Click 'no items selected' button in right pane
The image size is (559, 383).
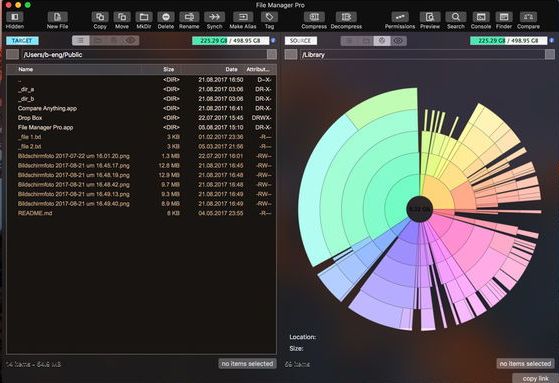pyautogui.click(x=525, y=364)
